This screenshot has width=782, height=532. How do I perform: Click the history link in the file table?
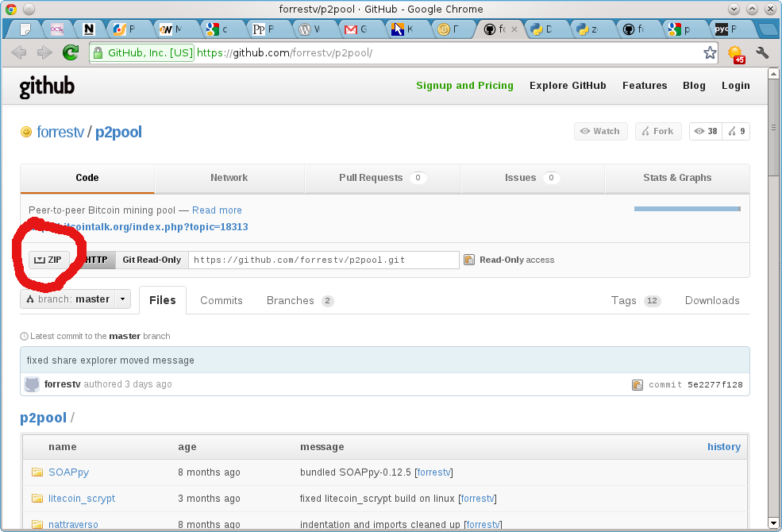[x=724, y=447]
